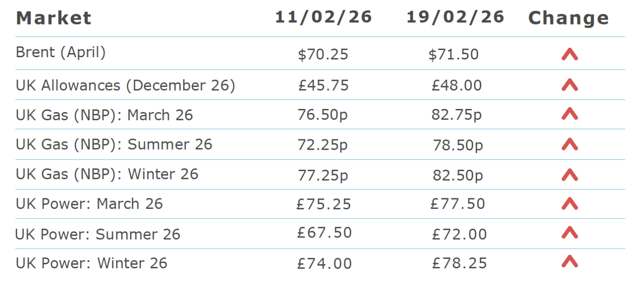Click the $71.50 Brent price

454,54
